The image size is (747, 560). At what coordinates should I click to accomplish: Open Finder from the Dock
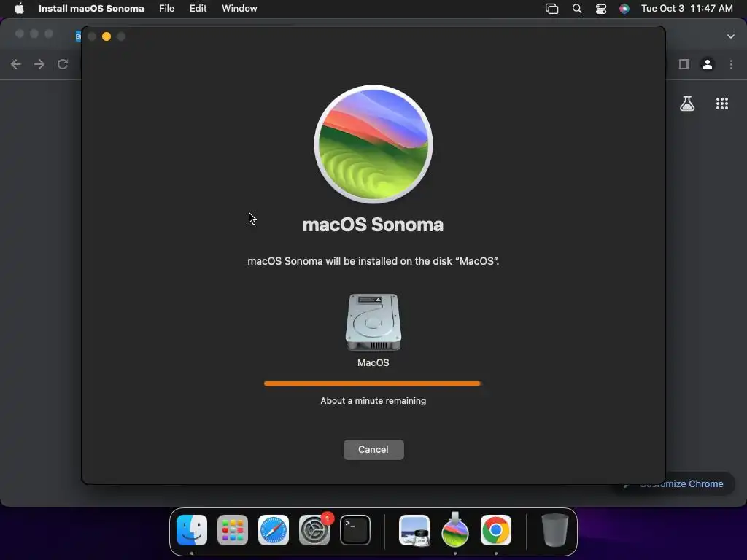coord(192,530)
